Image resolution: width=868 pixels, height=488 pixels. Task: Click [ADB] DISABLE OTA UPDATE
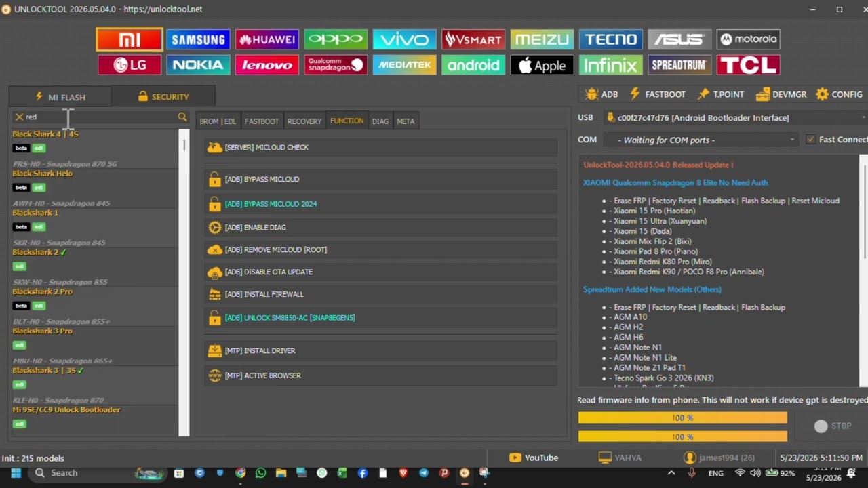[x=381, y=272]
